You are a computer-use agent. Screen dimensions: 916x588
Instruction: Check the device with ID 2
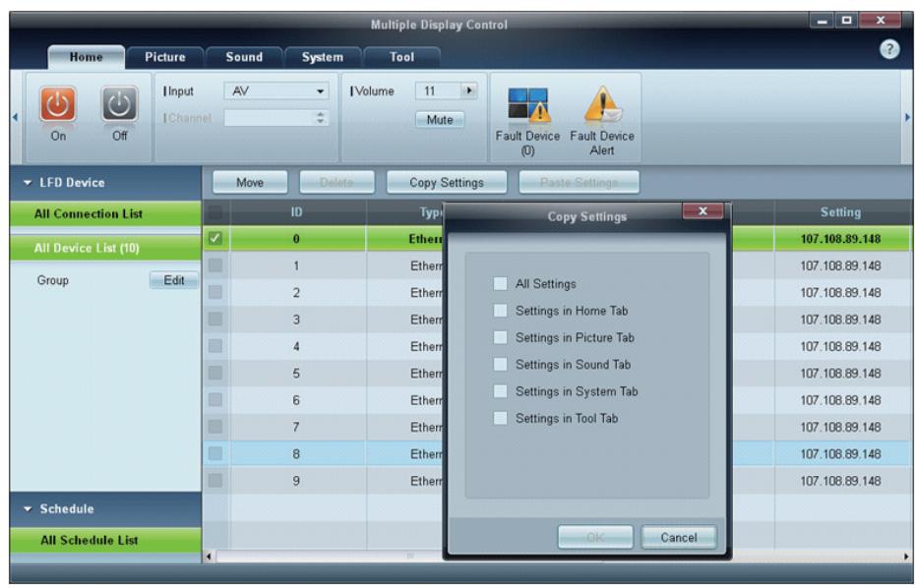click(x=215, y=292)
